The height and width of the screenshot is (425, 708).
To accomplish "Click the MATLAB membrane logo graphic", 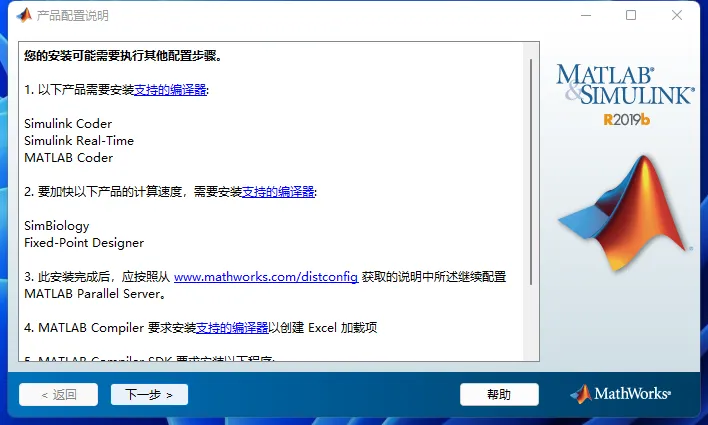I will coord(625,213).
